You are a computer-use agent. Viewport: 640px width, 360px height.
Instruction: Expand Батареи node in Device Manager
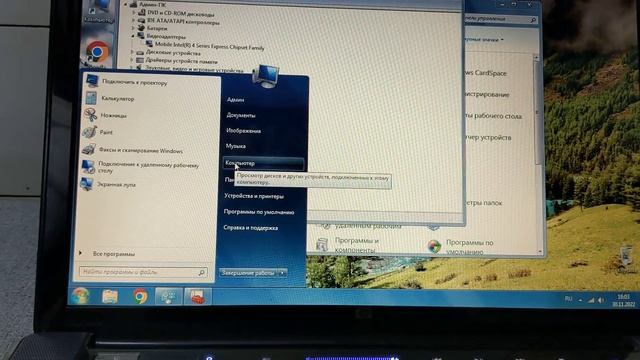point(133,28)
